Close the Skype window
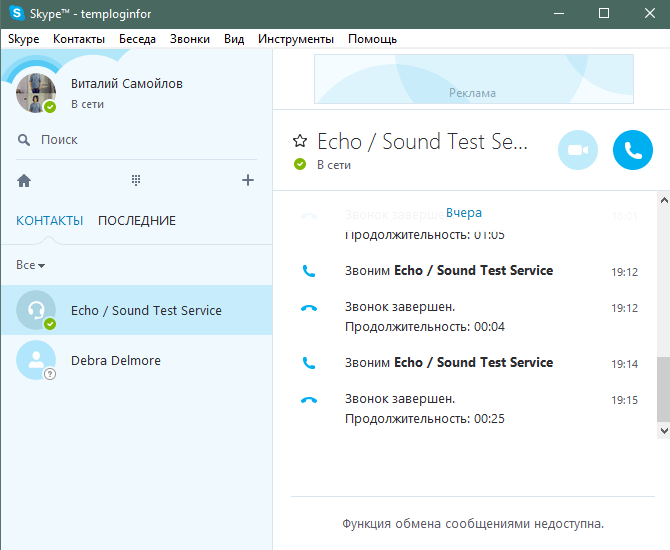This screenshot has width=670, height=550. [650, 13]
